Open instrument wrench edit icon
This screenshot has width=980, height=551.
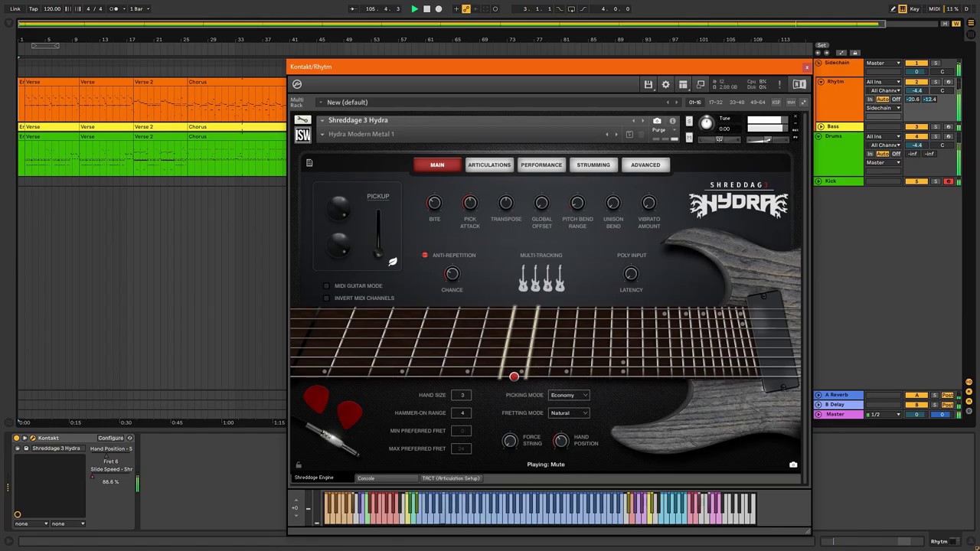(x=302, y=120)
